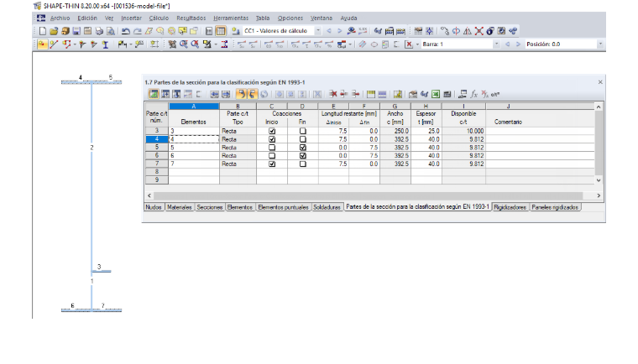Switch to the Rigidizadores tab
The image size is (638, 364).
click(x=510, y=207)
